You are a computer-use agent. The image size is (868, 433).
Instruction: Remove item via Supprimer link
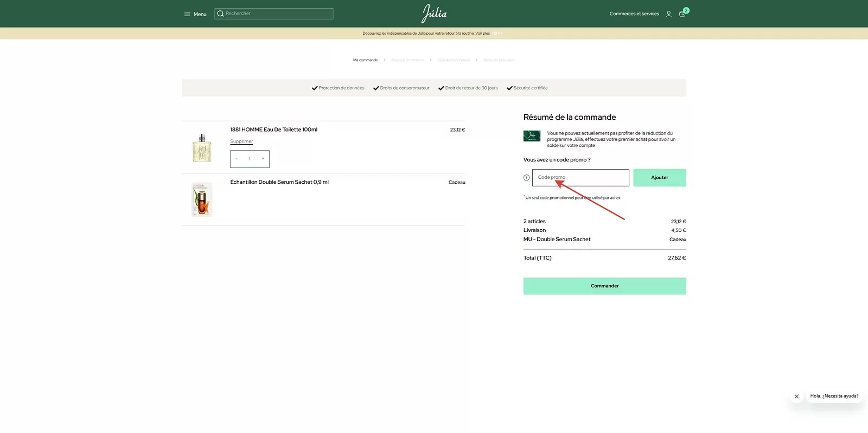pos(241,141)
